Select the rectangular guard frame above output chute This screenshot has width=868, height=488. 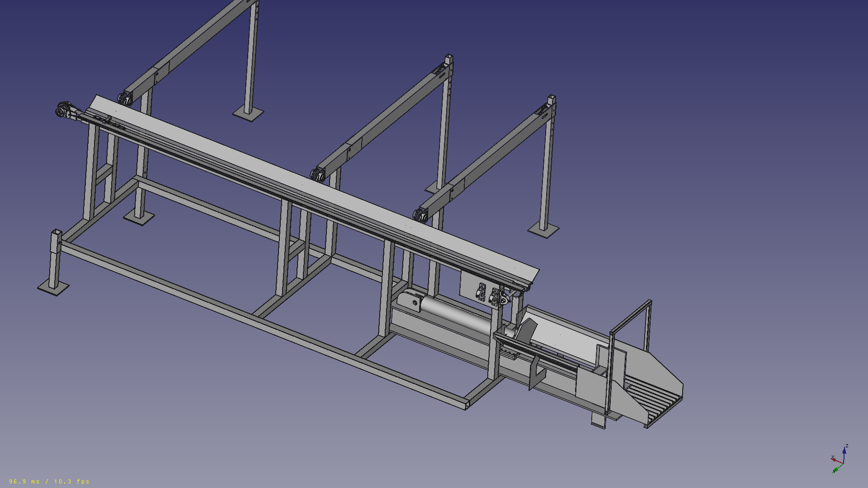(631, 316)
